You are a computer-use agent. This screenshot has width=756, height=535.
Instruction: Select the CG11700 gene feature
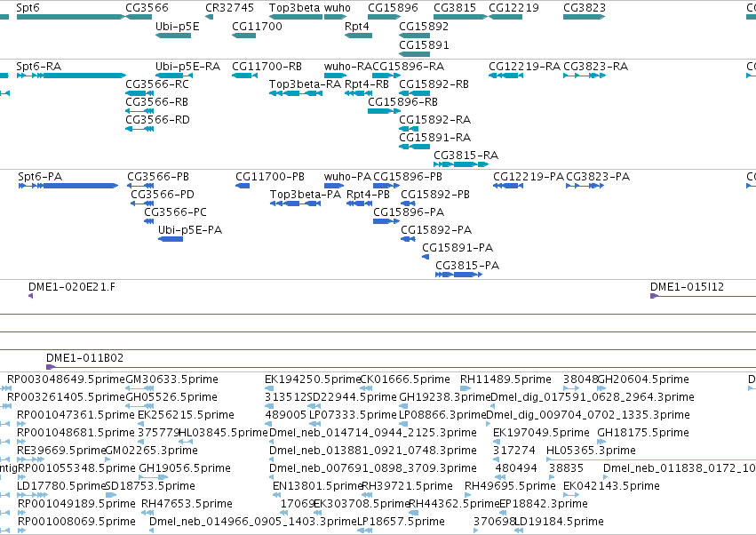(244, 36)
